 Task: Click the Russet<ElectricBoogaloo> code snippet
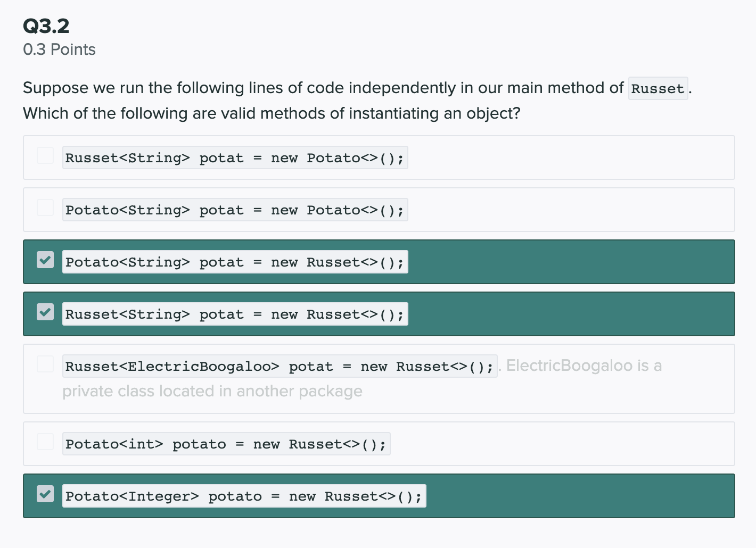tap(280, 367)
